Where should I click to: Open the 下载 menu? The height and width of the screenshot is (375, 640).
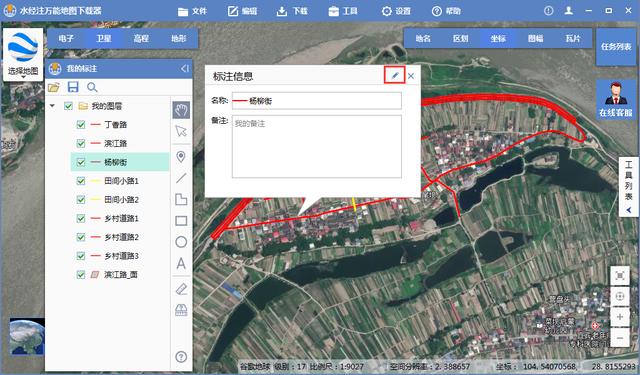292,11
